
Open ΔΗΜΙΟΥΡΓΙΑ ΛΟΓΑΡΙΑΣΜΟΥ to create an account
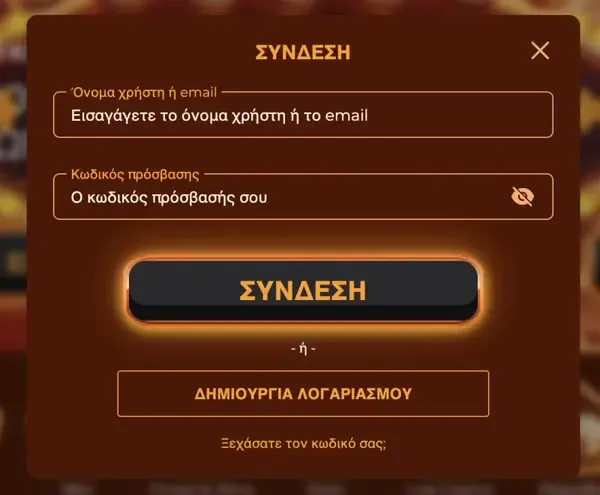(303, 394)
